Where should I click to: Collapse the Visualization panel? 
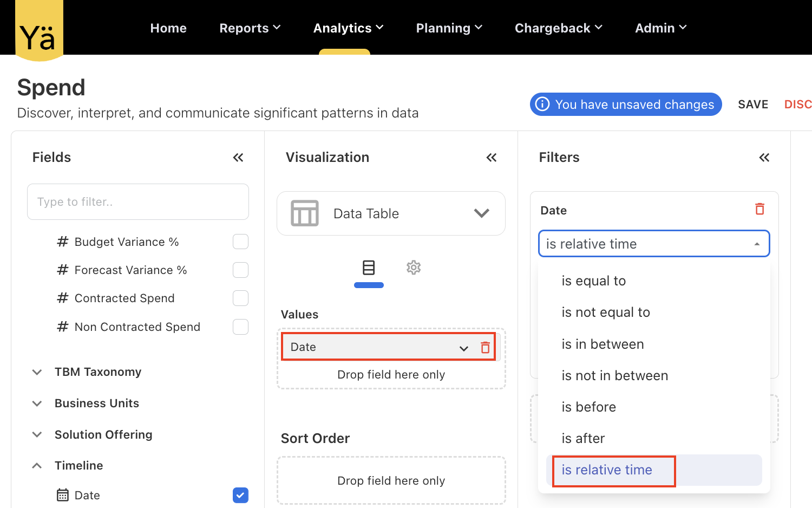tap(491, 158)
